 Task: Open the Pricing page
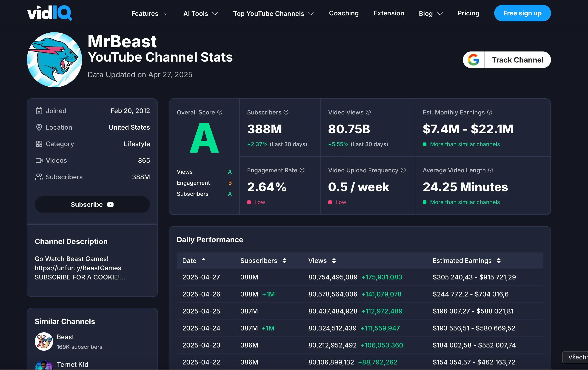click(x=468, y=13)
